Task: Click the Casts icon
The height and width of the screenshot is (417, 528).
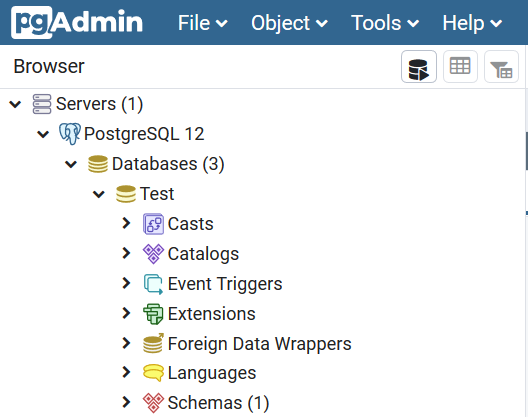Action: pos(153,224)
